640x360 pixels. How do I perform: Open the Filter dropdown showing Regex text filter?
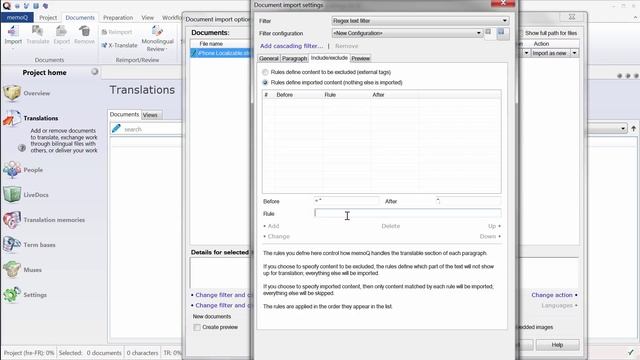point(420,21)
